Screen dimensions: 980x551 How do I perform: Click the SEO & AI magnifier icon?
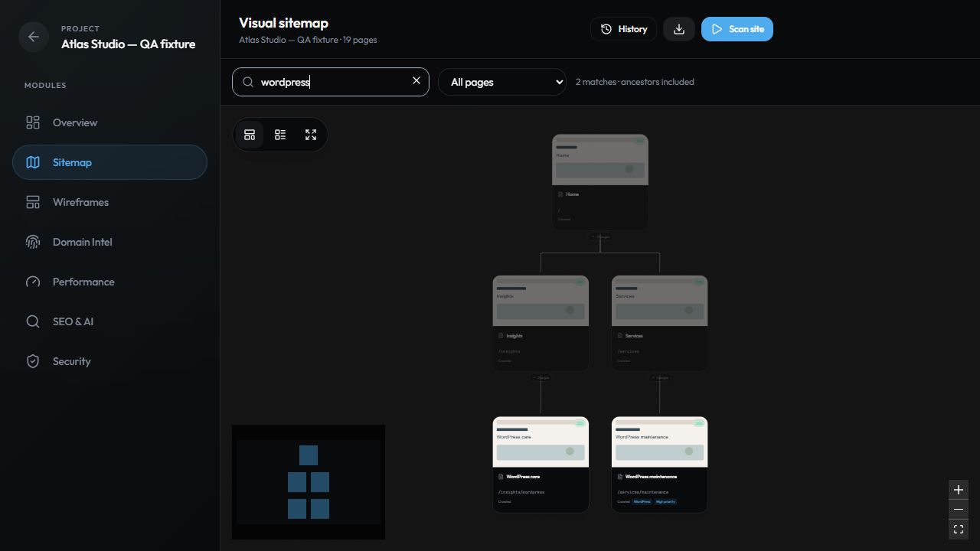(33, 321)
